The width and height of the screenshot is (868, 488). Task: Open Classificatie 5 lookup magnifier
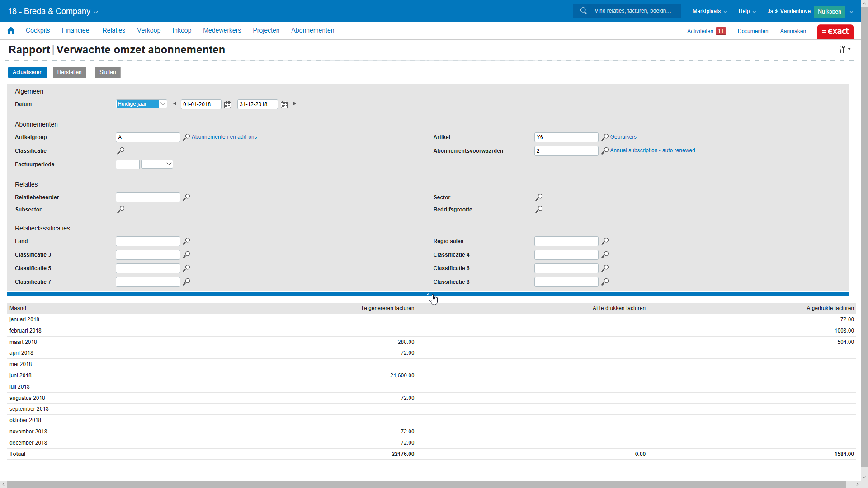point(186,268)
